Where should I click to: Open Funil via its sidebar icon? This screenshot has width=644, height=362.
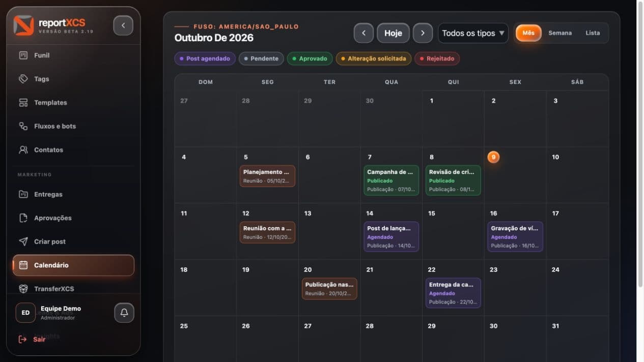pos(23,55)
